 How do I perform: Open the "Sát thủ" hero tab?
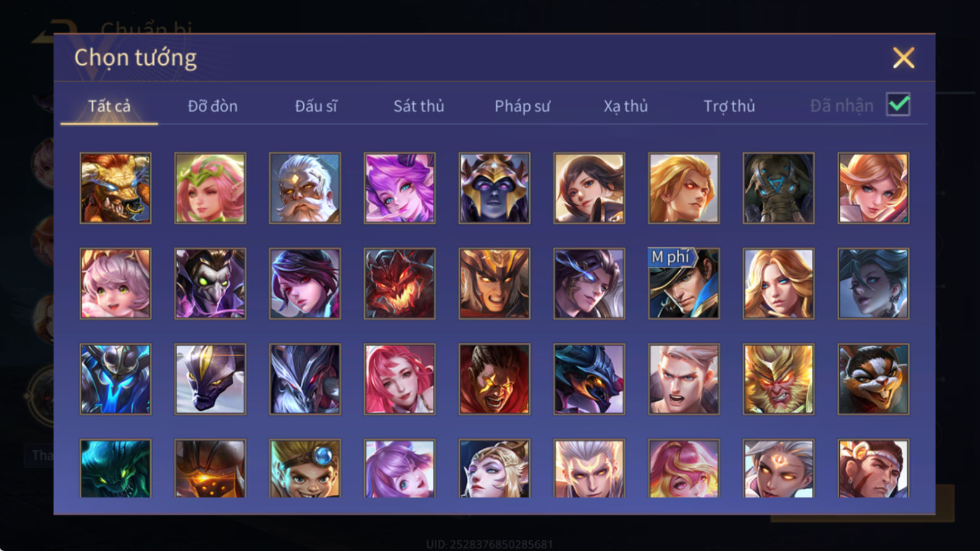419,106
